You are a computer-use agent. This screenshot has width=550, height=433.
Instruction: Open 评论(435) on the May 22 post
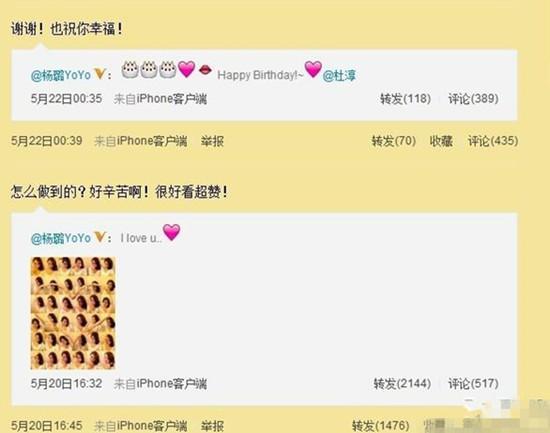coord(493,141)
